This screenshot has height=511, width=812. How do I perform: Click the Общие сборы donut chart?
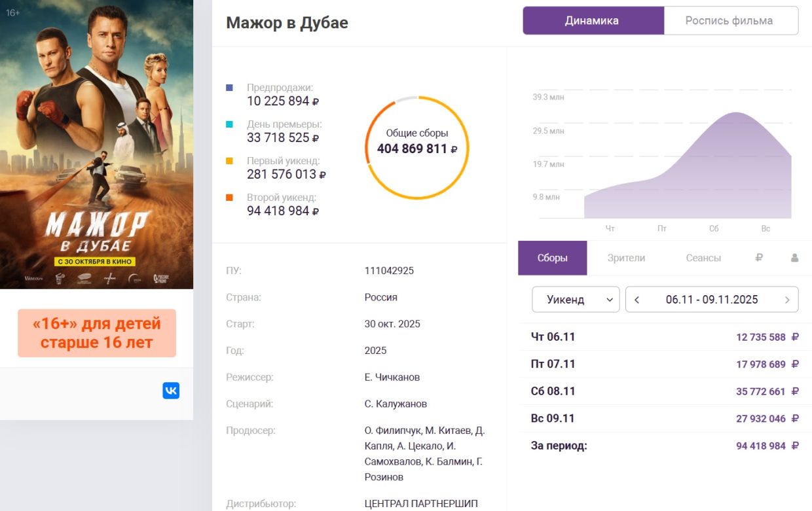pos(416,147)
